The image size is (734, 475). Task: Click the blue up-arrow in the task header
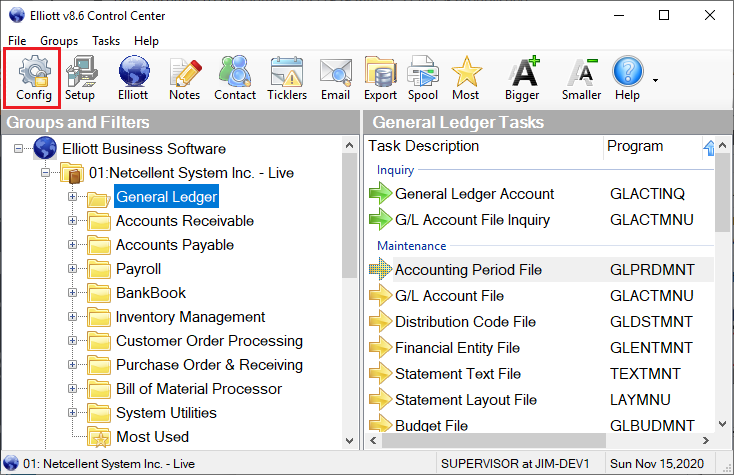pos(709,148)
